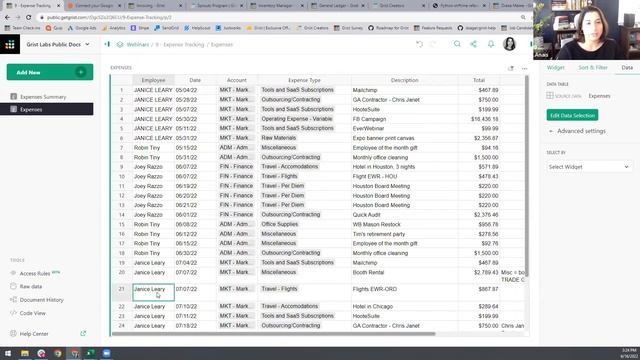Click the Employee column header
This screenshot has width=640, height=360.
coord(153,80)
